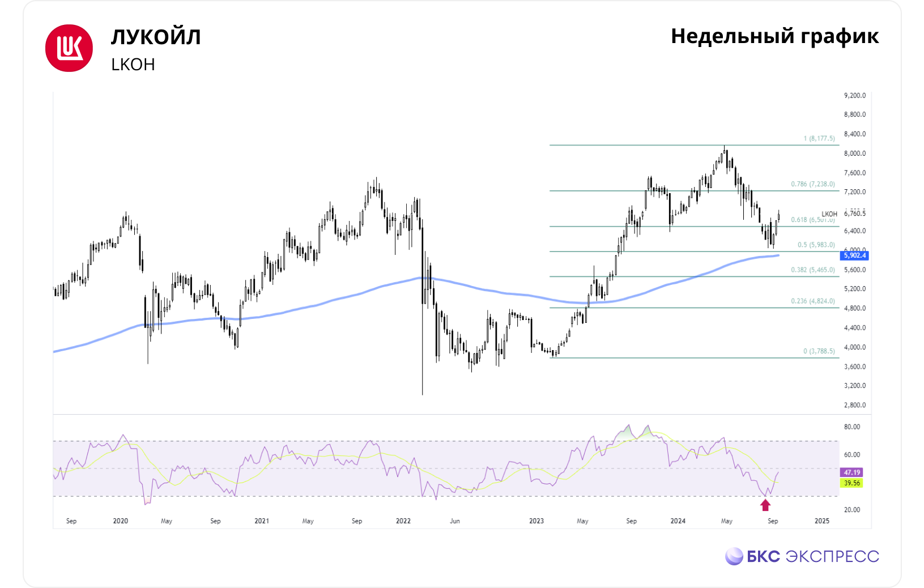Click the blue 5,902.4 moving average label
Image resolution: width=924 pixels, height=588 pixels.
855,255
